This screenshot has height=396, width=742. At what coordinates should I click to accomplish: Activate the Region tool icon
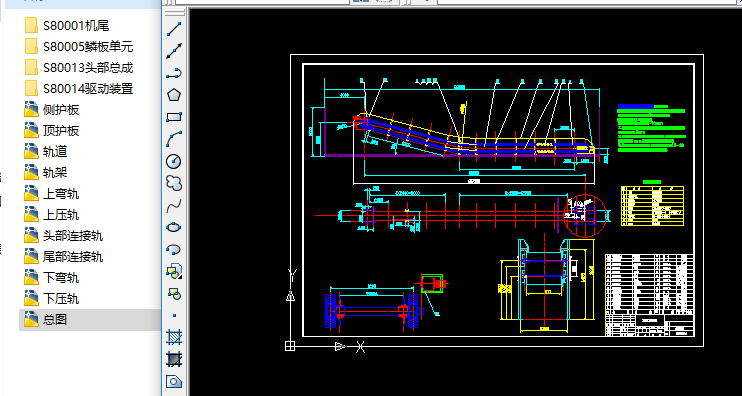[175, 381]
